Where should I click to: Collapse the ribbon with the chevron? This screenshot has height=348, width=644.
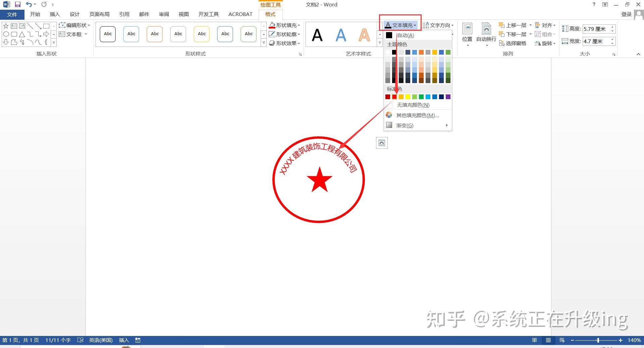point(638,54)
